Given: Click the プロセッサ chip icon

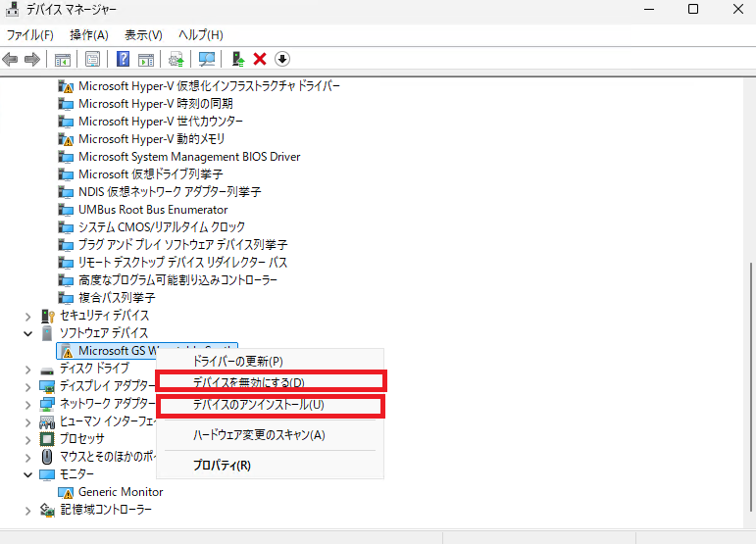Looking at the screenshot, I should [x=47, y=439].
